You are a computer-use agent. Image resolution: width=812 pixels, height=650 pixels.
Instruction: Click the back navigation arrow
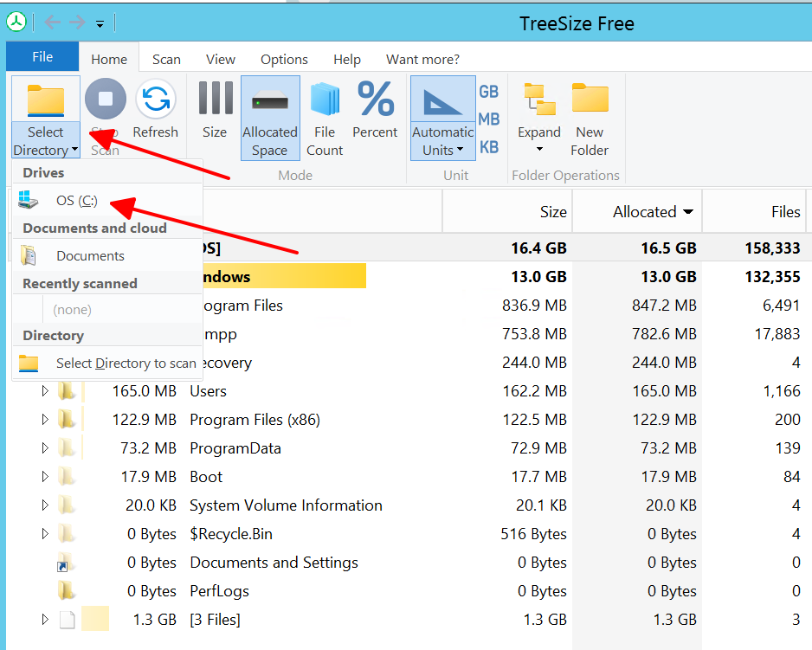coord(52,23)
